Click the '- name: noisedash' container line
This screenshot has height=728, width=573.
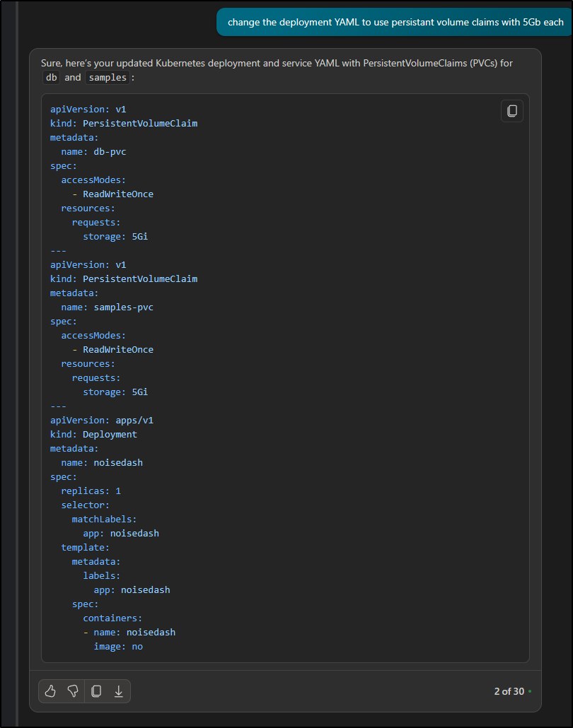pos(129,633)
